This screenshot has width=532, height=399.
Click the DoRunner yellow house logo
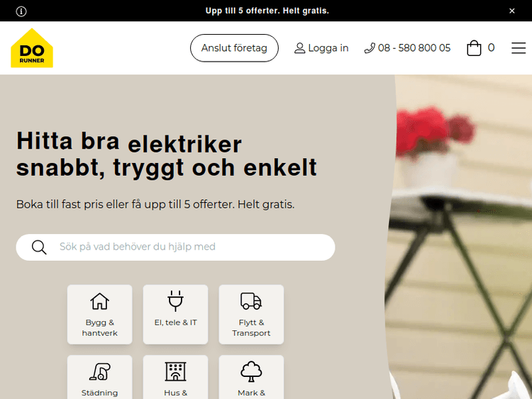32,48
